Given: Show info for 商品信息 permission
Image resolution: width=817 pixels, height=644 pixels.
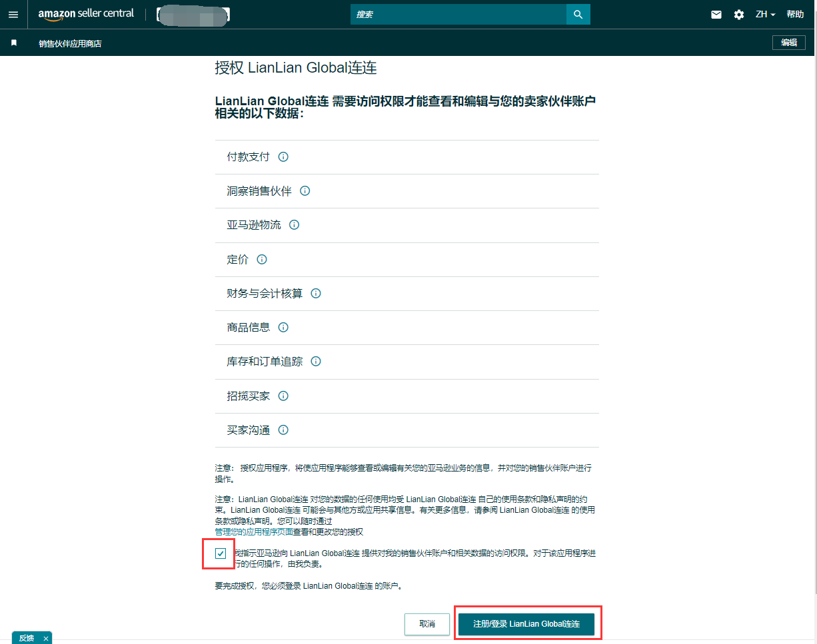Looking at the screenshot, I should (283, 328).
